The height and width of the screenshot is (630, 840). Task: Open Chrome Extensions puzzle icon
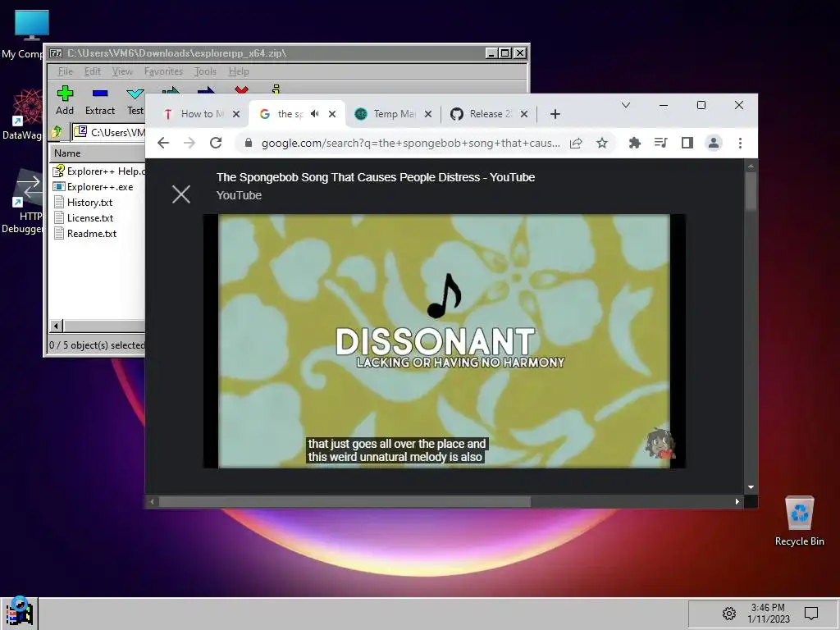tap(635, 143)
